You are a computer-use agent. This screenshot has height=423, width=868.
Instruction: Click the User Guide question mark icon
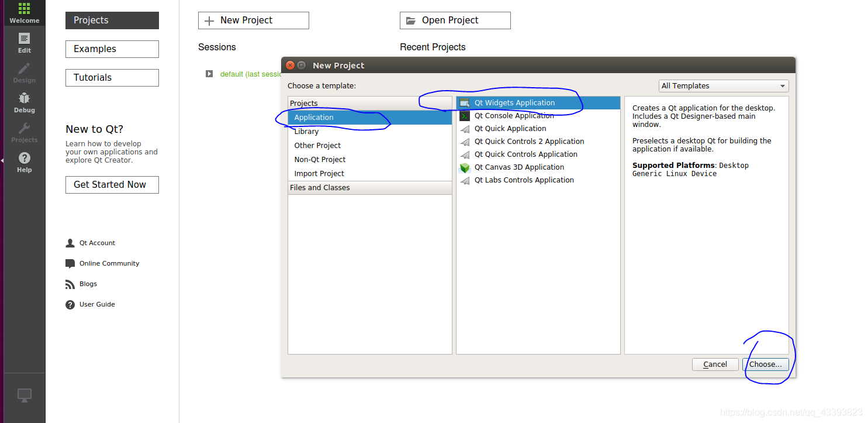click(70, 304)
